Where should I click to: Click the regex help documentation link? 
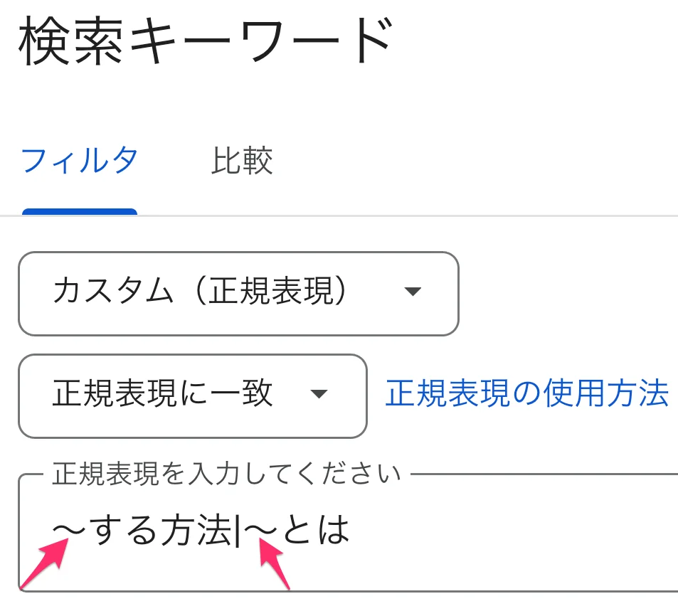click(528, 395)
